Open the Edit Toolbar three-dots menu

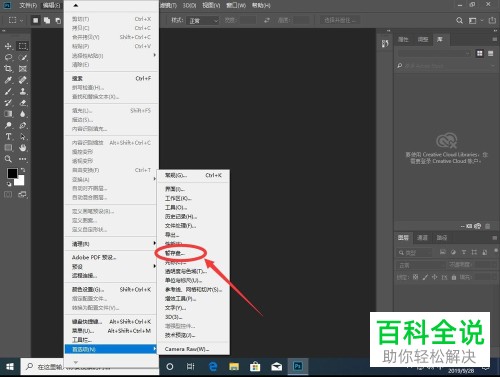pos(23,159)
